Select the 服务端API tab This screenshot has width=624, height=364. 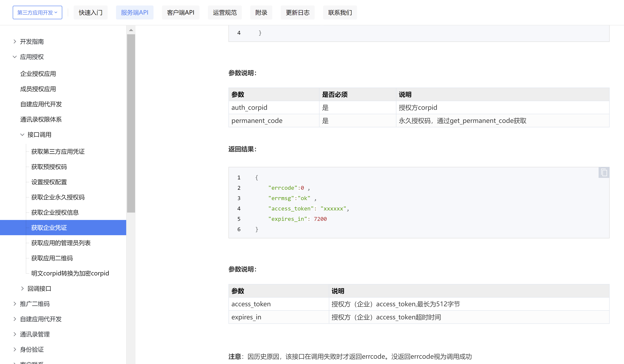(x=135, y=13)
